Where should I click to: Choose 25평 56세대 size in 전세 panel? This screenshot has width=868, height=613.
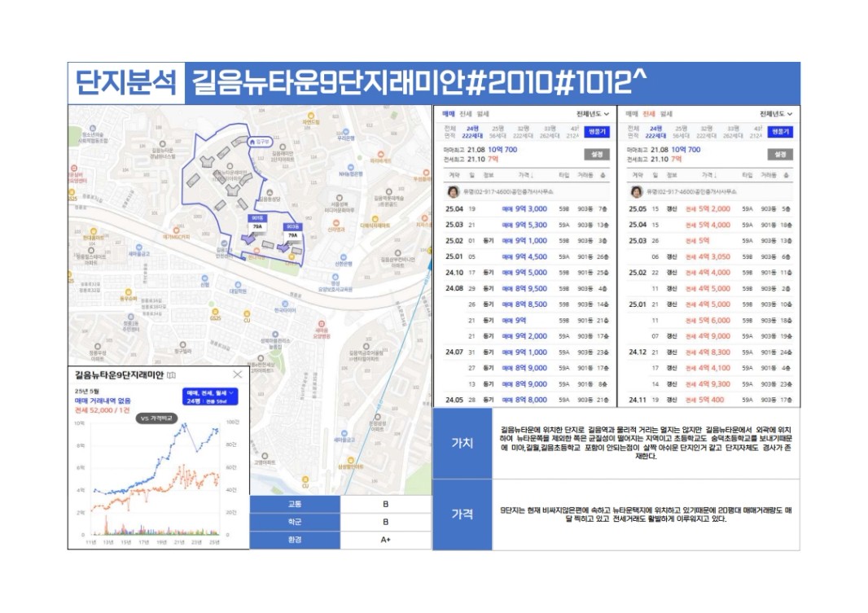[681, 132]
